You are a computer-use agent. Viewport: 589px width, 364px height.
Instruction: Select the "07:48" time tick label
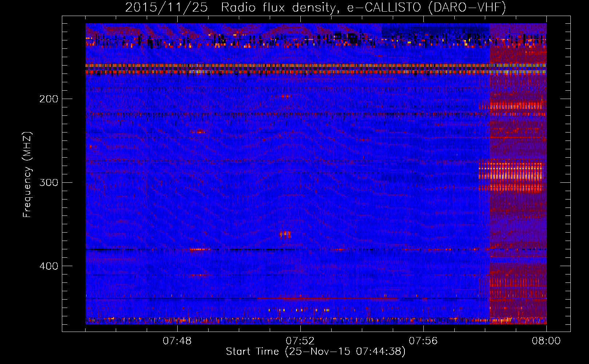[177, 341]
